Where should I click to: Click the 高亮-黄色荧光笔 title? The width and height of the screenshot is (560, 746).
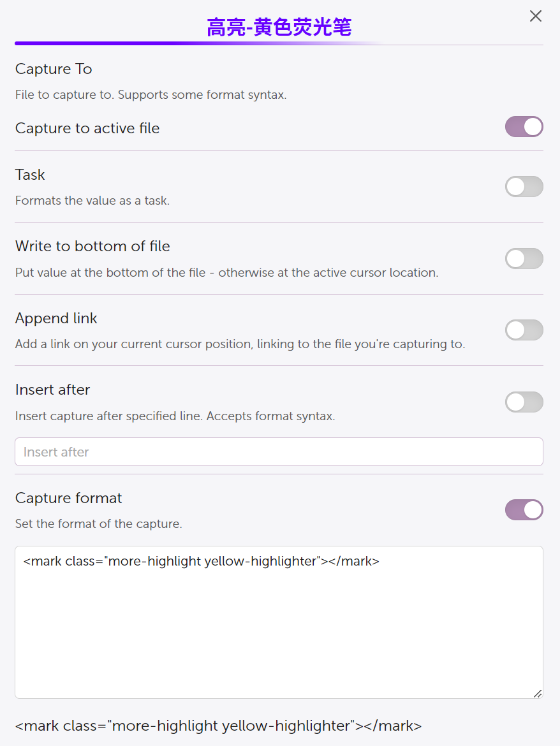(x=279, y=27)
